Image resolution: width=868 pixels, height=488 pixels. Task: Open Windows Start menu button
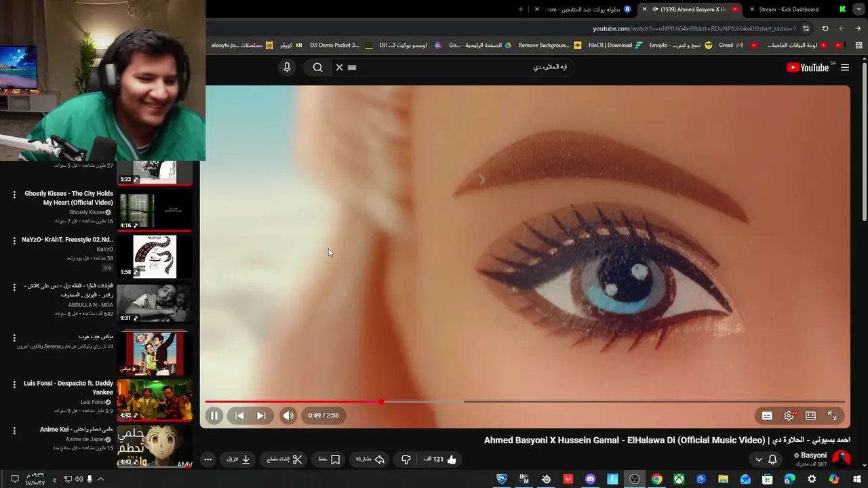pos(857,479)
